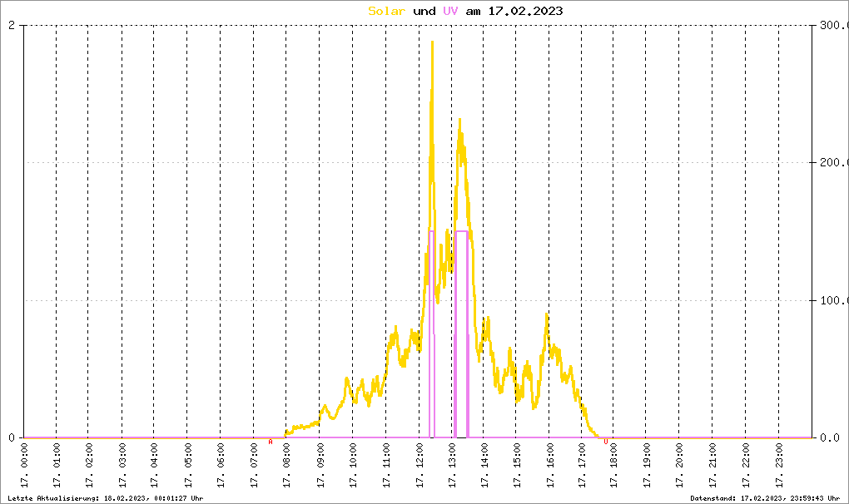This screenshot has width=849, height=504.
Task: Click the time label '17. 00:00'
Action: pyautogui.click(x=24, y=466)
